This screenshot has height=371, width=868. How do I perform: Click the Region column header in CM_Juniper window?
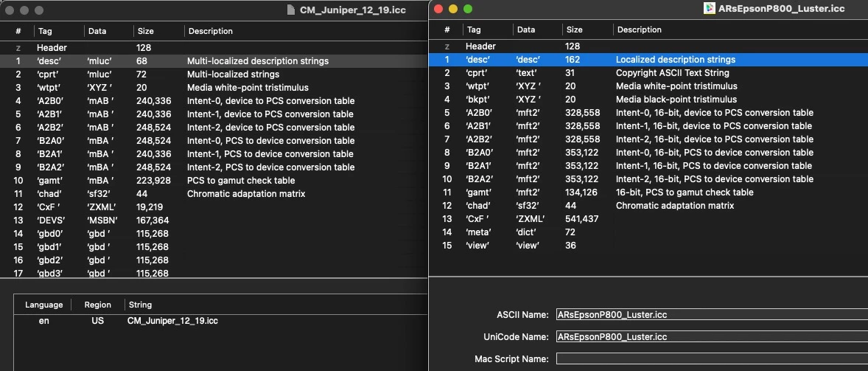coord(98,305)
